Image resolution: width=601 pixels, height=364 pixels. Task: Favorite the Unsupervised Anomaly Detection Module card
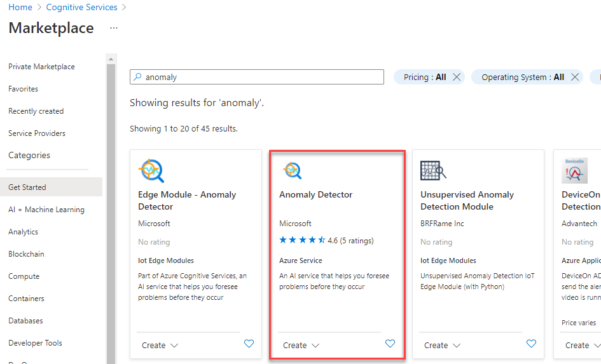[531, 343]
